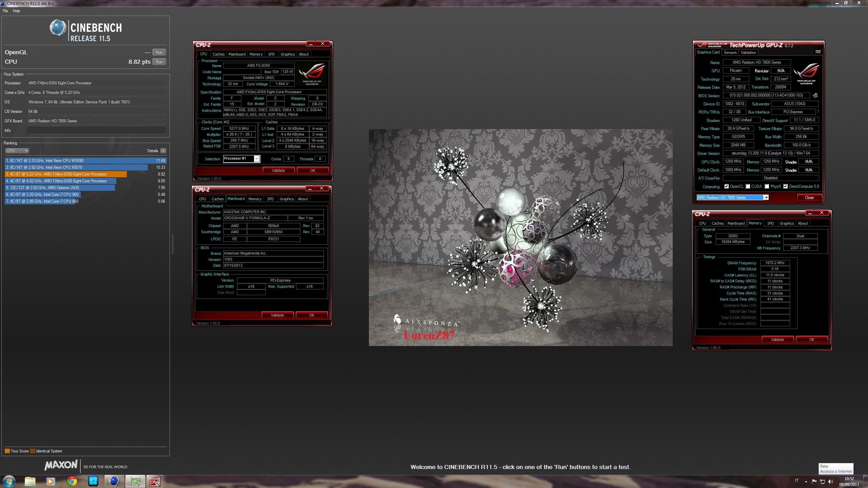Switch to Caches tab in top CPU-Z window

[218, 54]
